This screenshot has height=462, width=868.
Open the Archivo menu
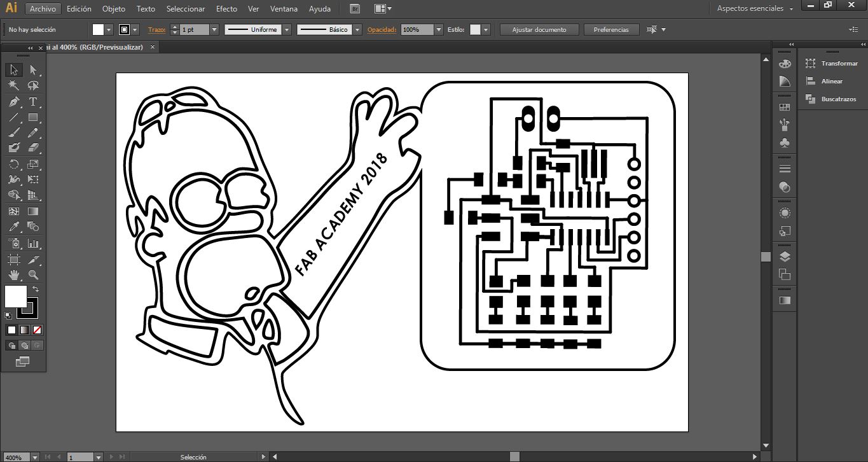tap(43, 9)
